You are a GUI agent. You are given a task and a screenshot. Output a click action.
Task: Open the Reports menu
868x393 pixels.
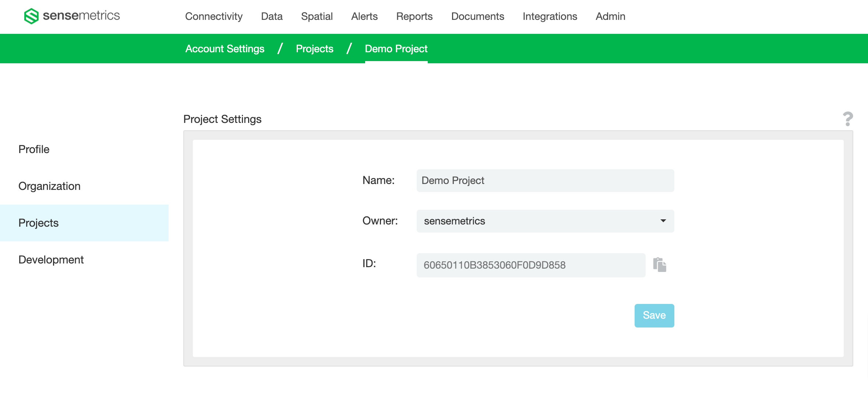click(414, 17)
